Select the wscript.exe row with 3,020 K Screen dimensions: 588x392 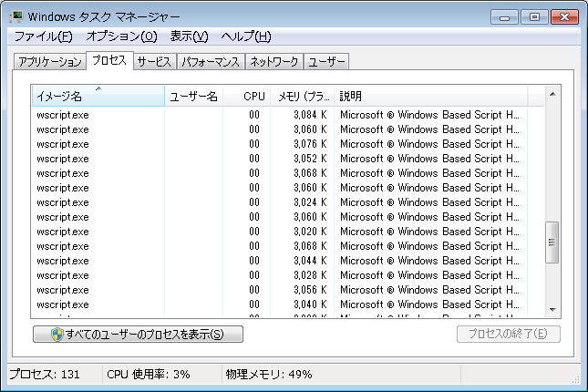[279, 232]
